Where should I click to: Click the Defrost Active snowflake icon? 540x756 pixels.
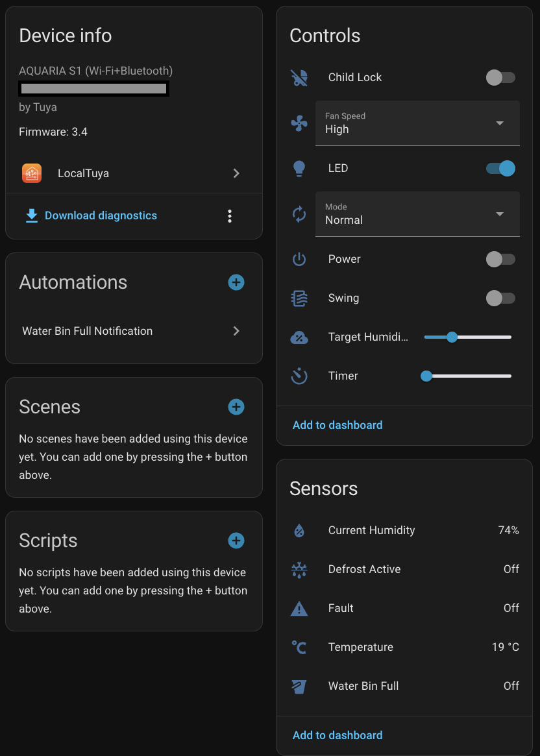click(299, 569)
